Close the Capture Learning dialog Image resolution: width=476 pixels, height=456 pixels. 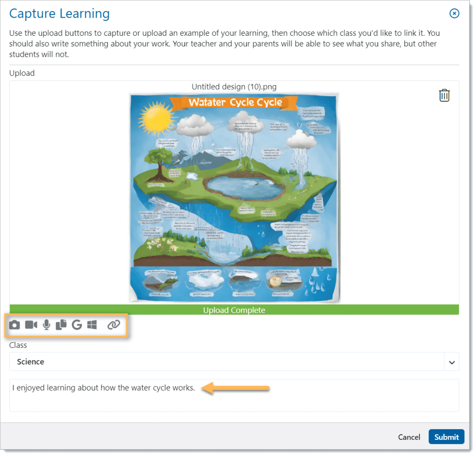[x=454, y=13]
